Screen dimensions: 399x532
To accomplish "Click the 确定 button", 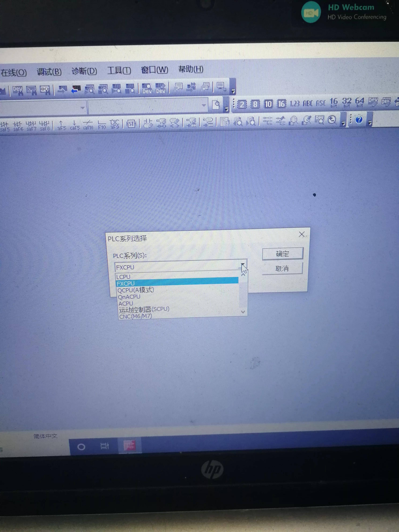I will 282,254.
